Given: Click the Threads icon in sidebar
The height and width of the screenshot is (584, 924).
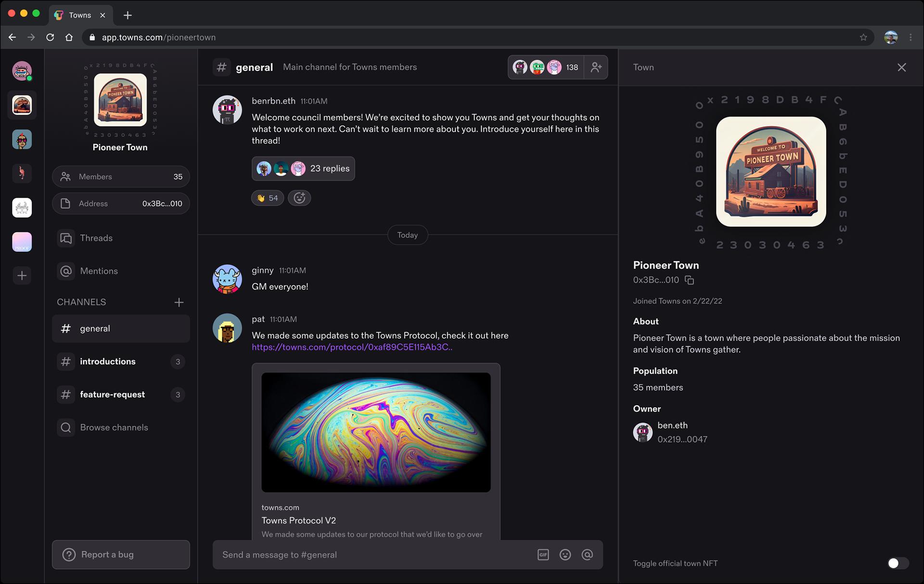Looking at the screenshot, I should tap(66, 238).
